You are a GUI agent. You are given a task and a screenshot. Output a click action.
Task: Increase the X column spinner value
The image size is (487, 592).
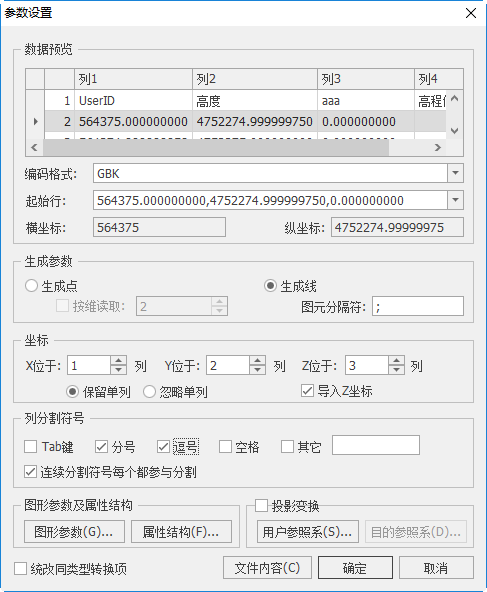point(118,361)
